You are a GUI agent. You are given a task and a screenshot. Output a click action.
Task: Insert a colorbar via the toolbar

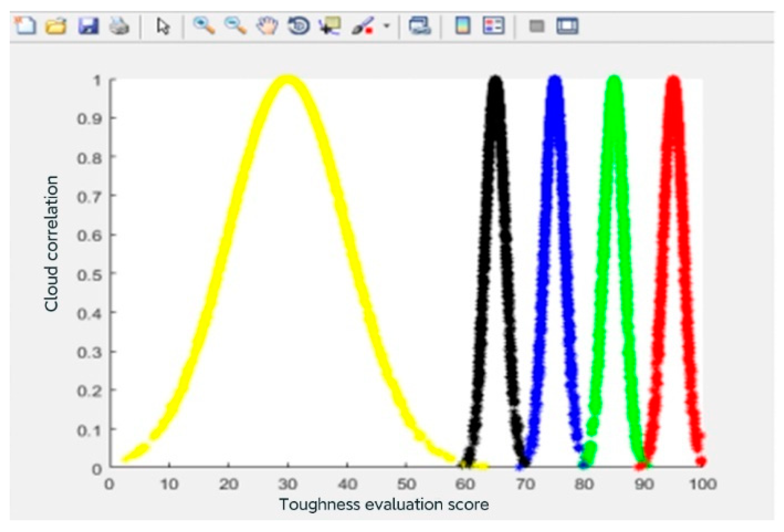(x=463, y=26)
